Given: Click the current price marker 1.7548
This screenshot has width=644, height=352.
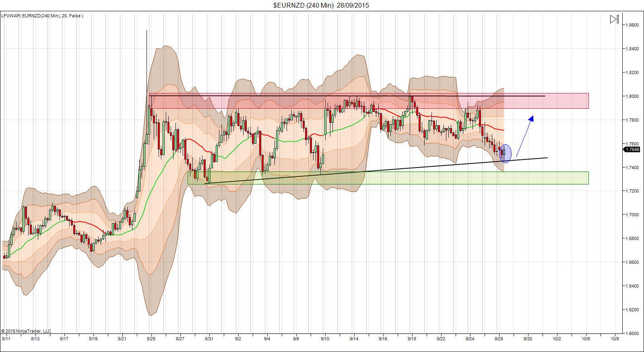Looking at the screenshot, I should coord(632,149).
